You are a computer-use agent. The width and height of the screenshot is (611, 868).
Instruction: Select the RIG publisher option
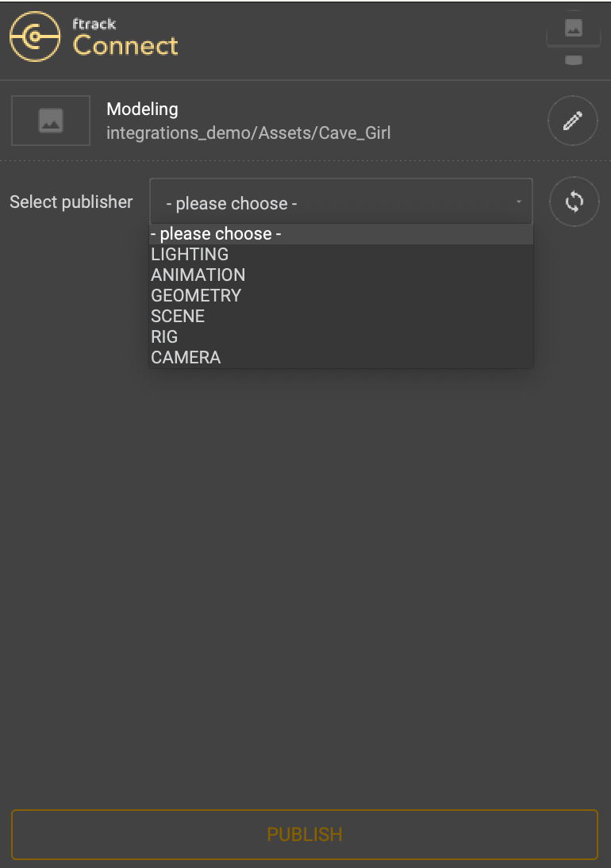164,336
